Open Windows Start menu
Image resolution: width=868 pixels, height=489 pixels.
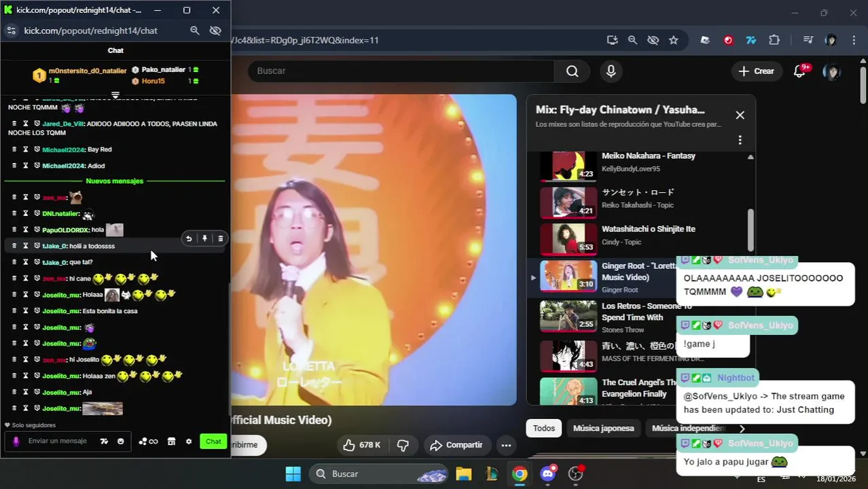coord(293,474)
